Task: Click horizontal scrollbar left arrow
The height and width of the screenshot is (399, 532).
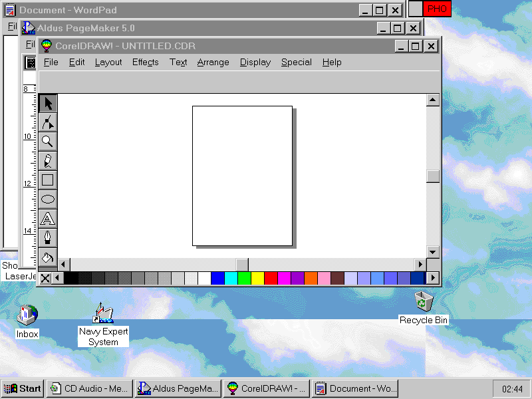Action: (64, 265)
